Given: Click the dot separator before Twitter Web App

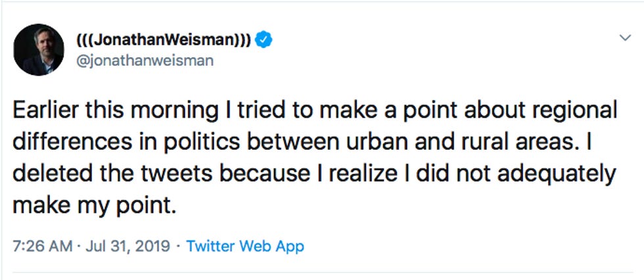Looking at the screenshot, I should coord(179,246).
